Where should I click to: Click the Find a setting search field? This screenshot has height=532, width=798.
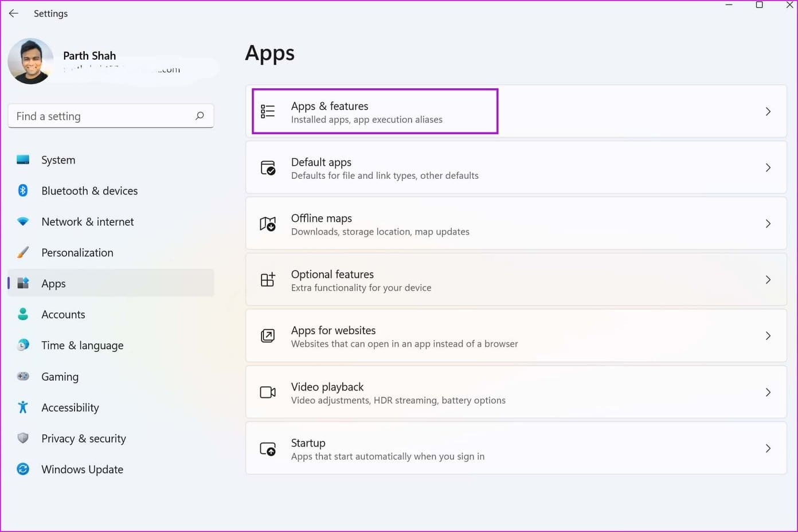(x=111, y=116)
